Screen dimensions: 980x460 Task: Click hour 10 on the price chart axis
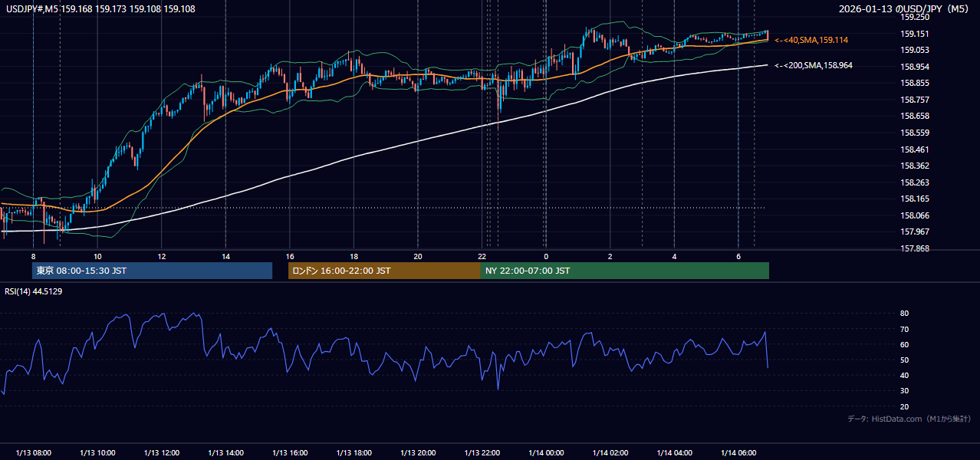[x=97, y=256]
